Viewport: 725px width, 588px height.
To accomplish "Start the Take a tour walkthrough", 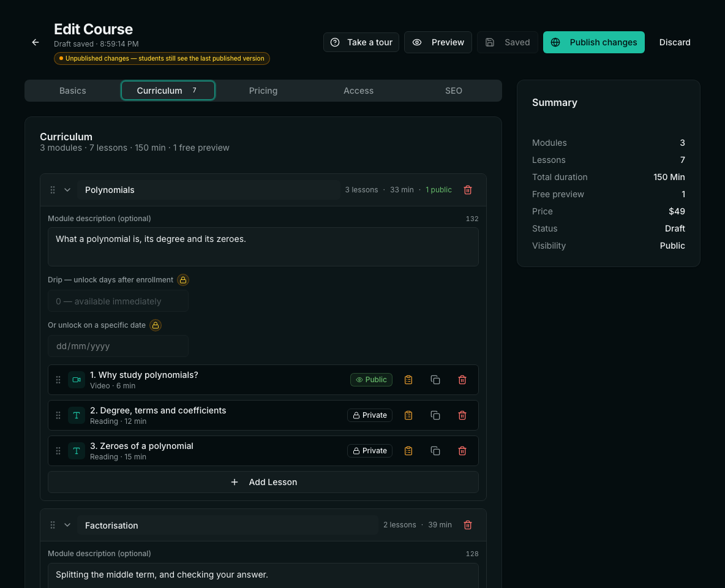I will pos(361,42).
